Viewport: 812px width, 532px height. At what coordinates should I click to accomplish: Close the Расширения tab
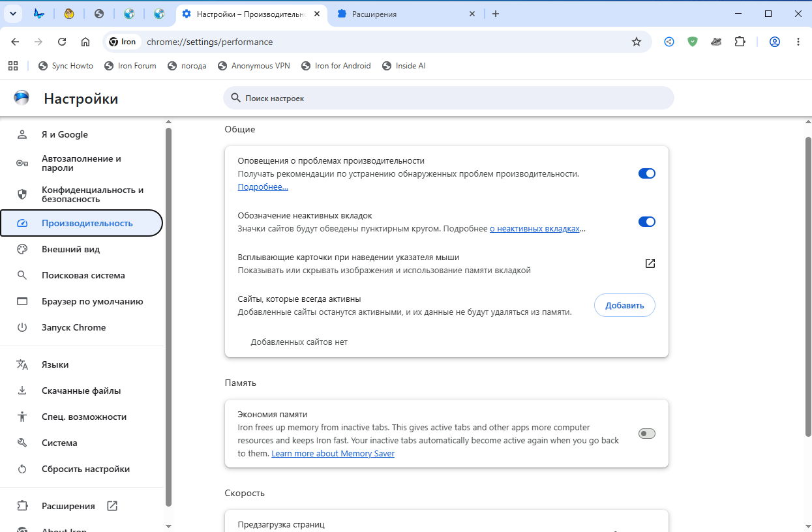pos(472,14)
